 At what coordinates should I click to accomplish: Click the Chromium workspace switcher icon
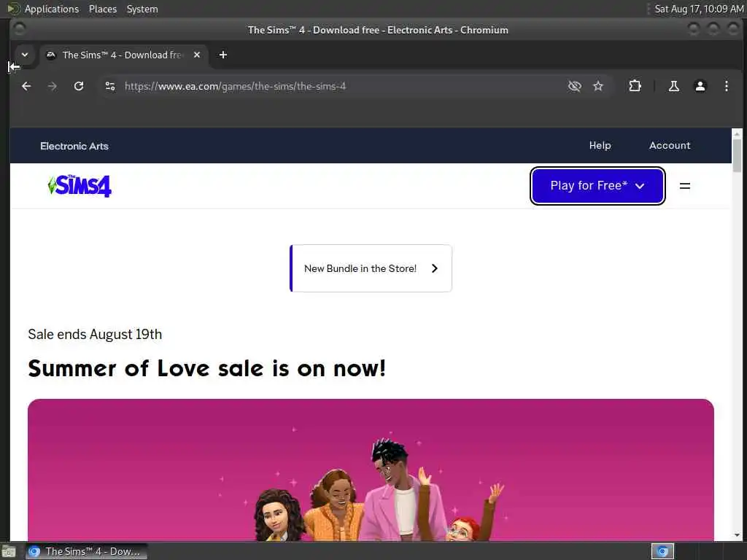point(662,551)
